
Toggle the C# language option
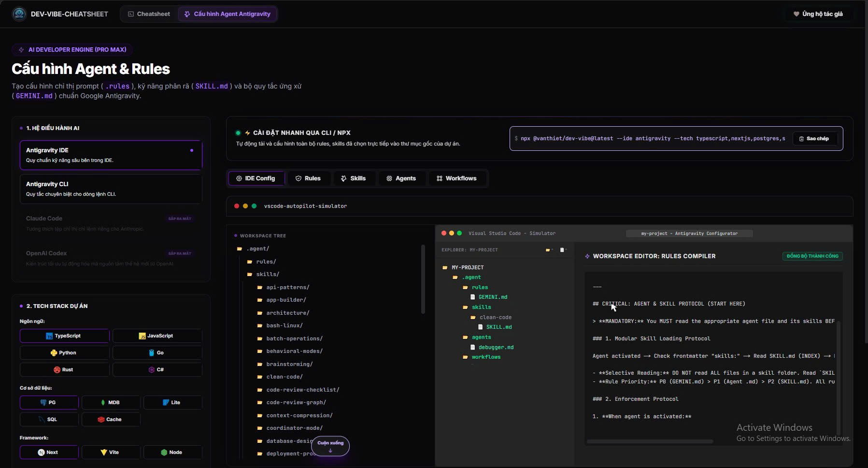[x=157, y=370]
